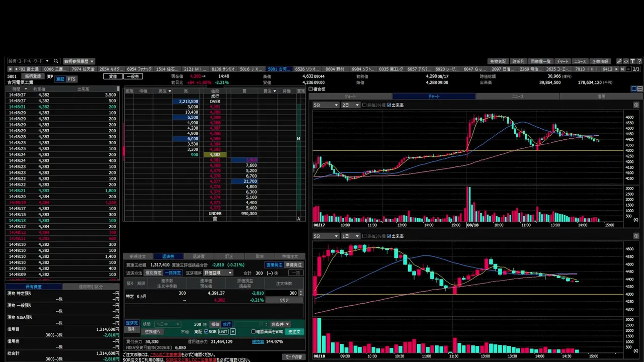
Task: Switch to the 返済買 tab
Action: click(x=199, y=256)
